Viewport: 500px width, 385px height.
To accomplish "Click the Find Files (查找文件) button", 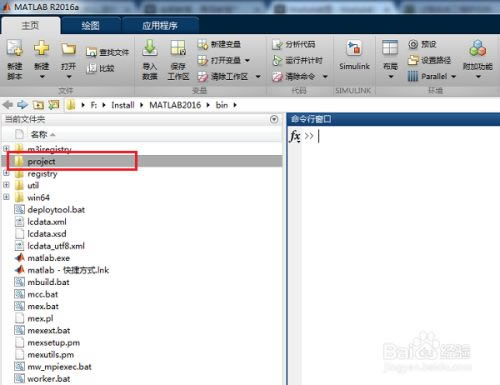I will click(107, 52).
